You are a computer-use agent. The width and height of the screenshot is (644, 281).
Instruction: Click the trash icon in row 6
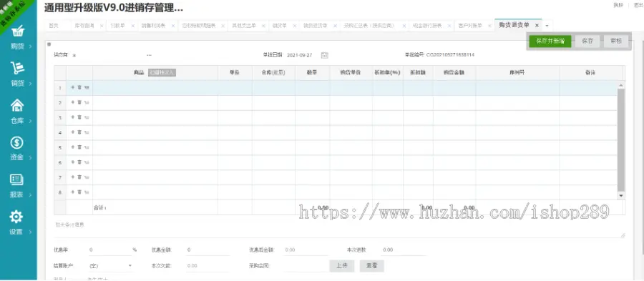(79, 162)
